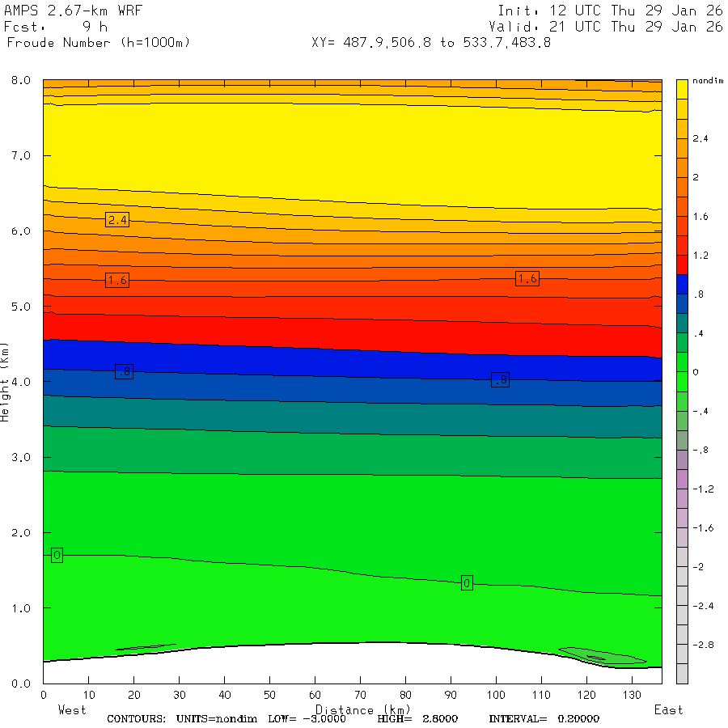Click the '4.0' height axis label
This screenshot has width=728, height=728.
pyautogui.click(x=21, y=382)
